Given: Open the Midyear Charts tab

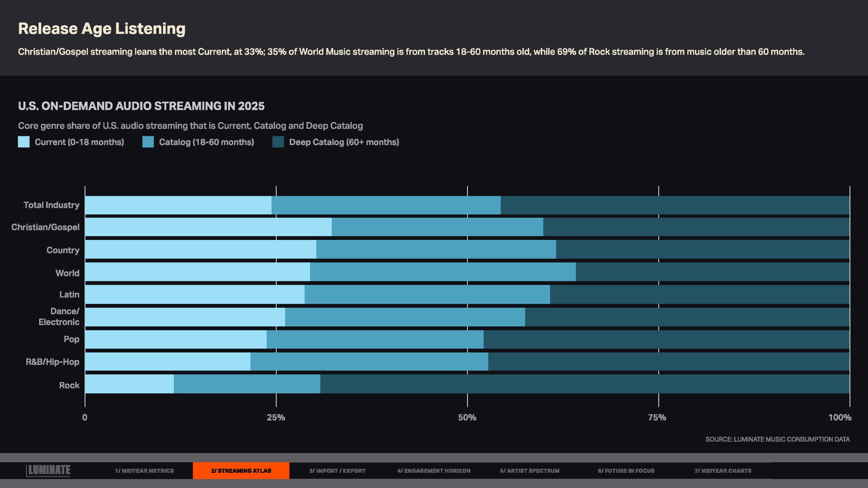Looking at the screenshot, I should click(x=723, y=471).
